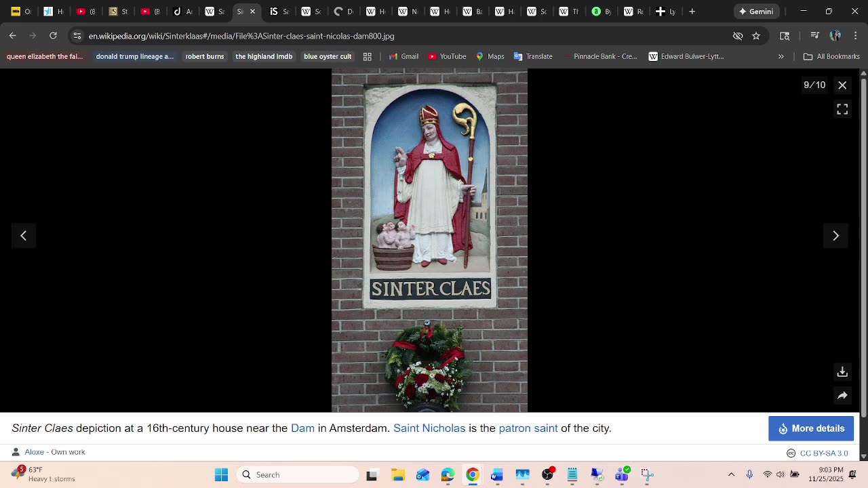Close the active Sinterklaas tab
This screenshot has height=488, width=868.
252,12
